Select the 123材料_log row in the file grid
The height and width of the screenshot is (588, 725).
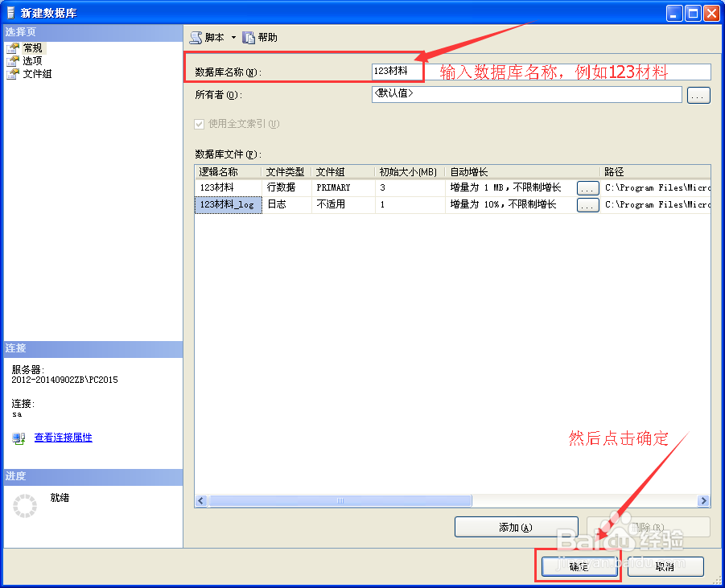coord(228,204)
